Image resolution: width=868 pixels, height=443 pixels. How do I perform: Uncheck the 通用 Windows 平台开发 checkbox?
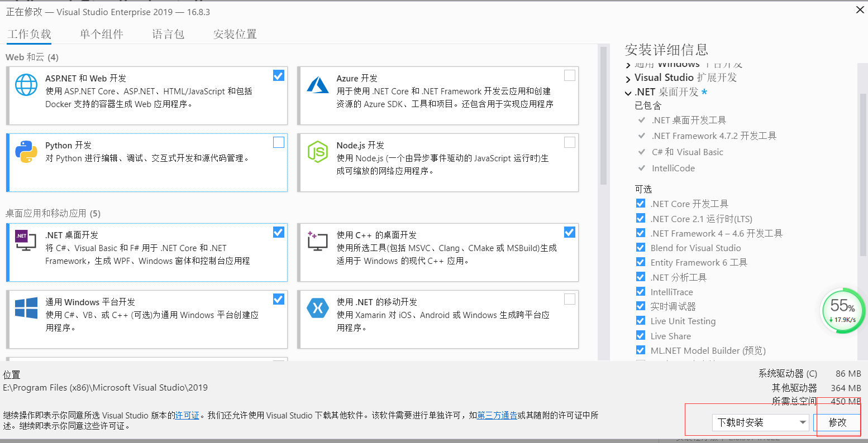tap(279, 299)
